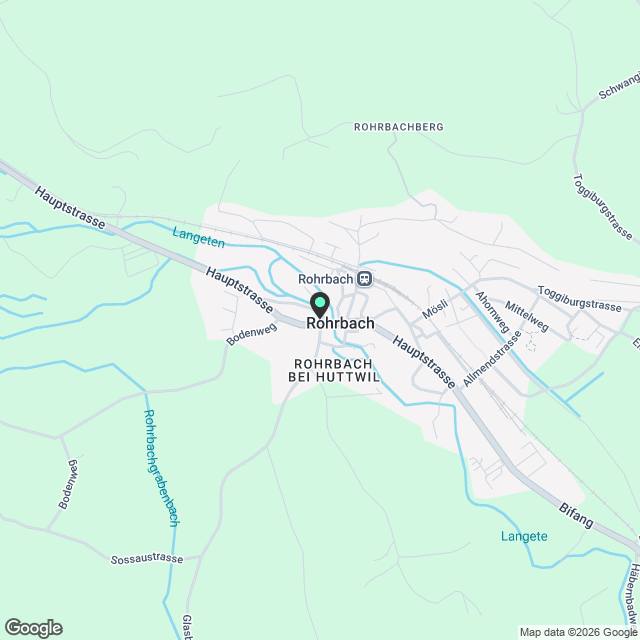Click the Ahornweg street label

pos(493,312)
